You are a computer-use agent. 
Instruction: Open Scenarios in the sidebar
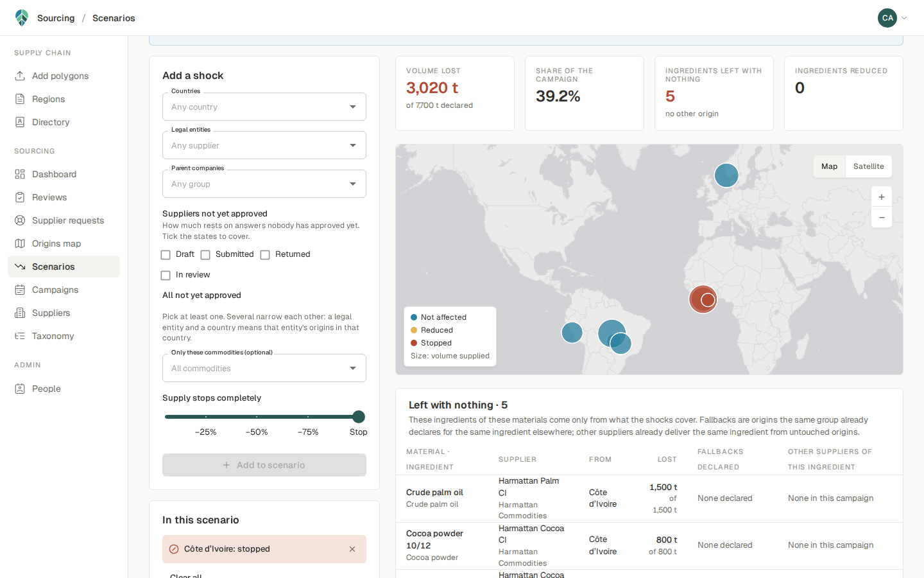(64, 267)
